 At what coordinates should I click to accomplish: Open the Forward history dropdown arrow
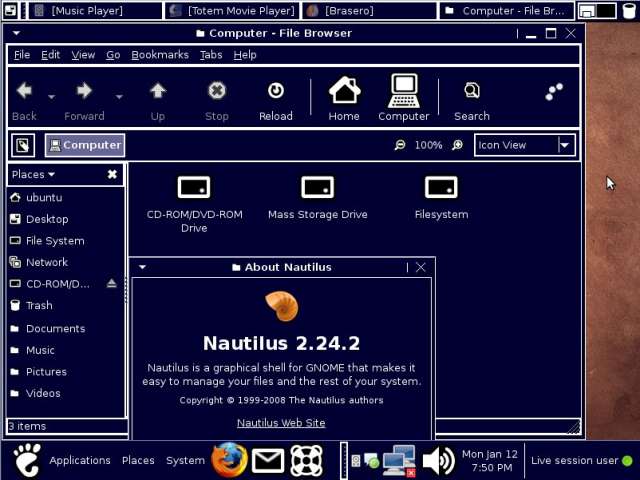click(x=119, y=97)
